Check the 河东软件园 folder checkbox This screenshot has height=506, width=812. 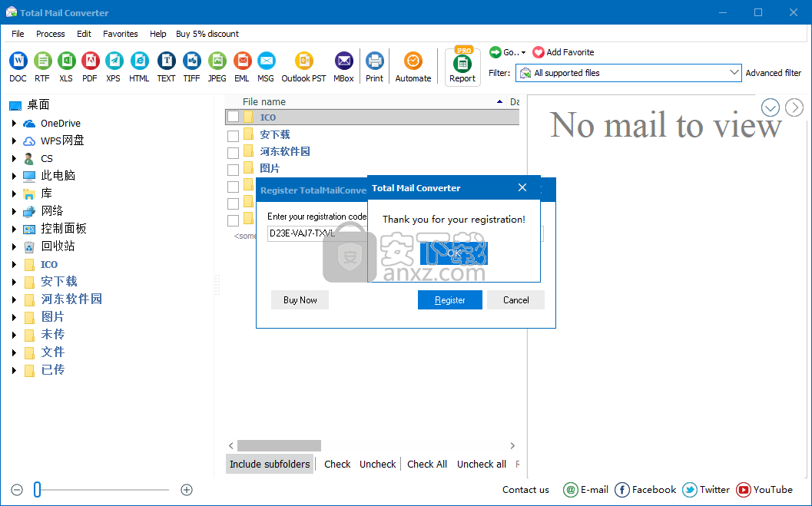(x=233, y=153)
